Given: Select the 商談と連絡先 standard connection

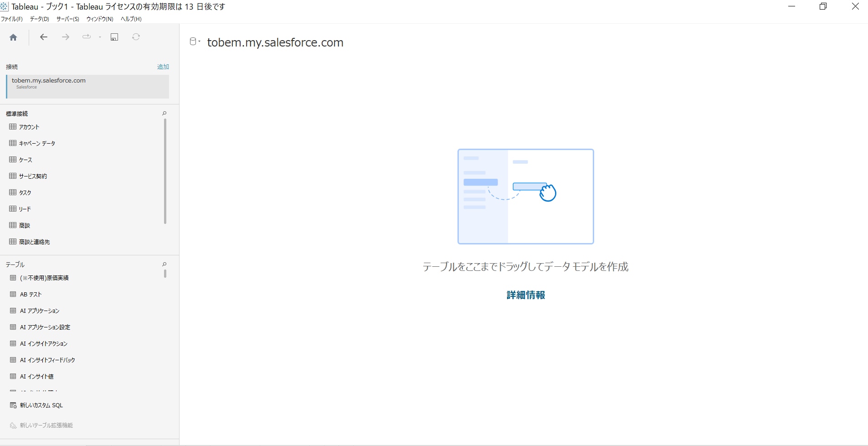Looking at the screenshot, I should (x=34, y=242).
